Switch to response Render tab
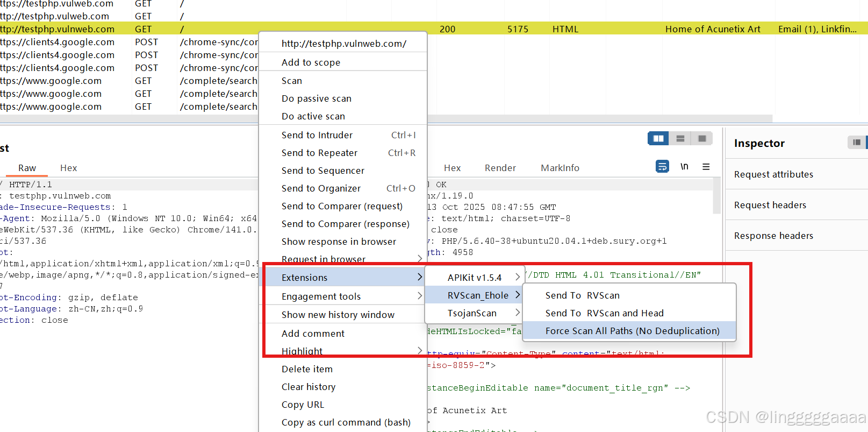 [x=500, y=168]
